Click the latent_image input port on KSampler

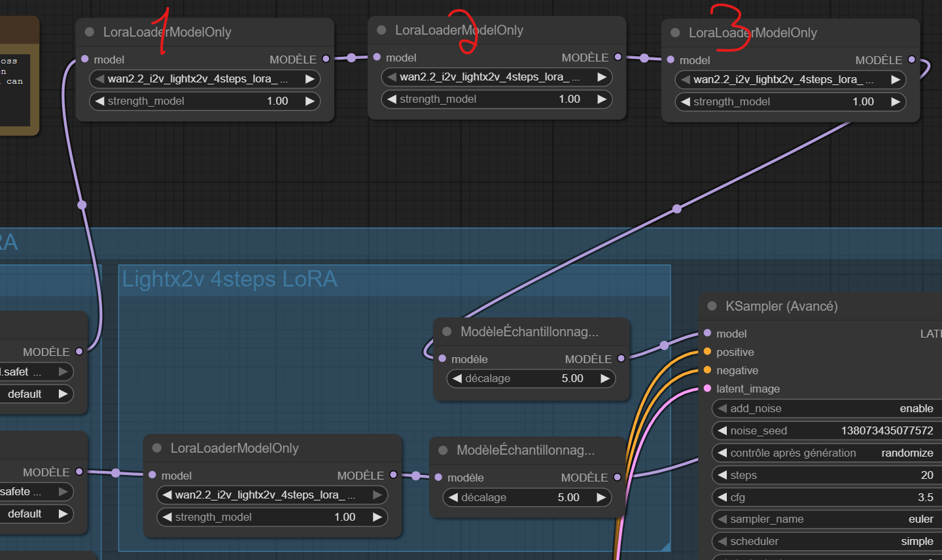click(707, 389)
